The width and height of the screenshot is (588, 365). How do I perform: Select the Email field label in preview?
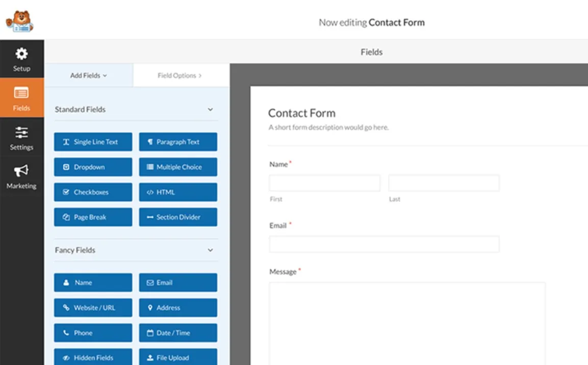[x=278, y=225]
